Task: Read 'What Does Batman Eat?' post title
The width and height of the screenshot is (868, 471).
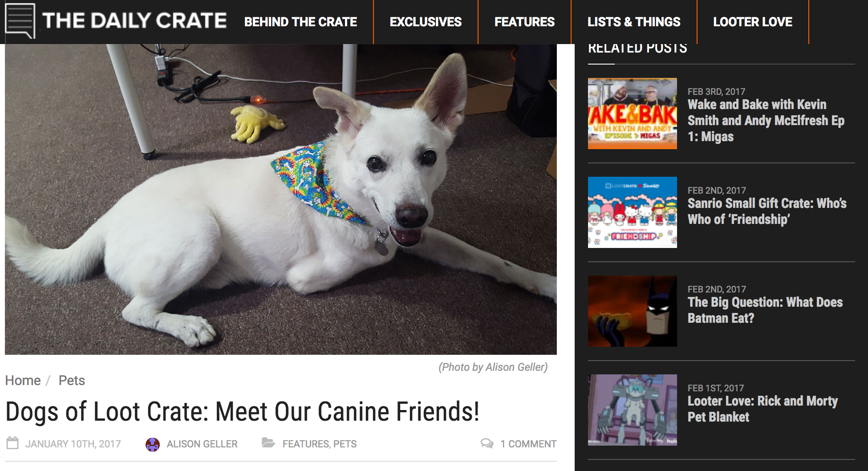Action: (x=765, y=310)
